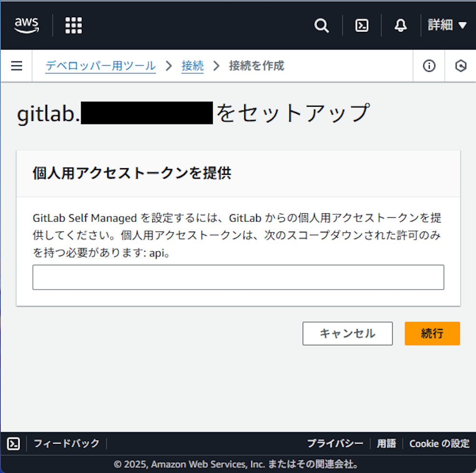Open the 用語 footer link
Image resolution: width=476 pixels, height=473 pixels.
(387, 443)
